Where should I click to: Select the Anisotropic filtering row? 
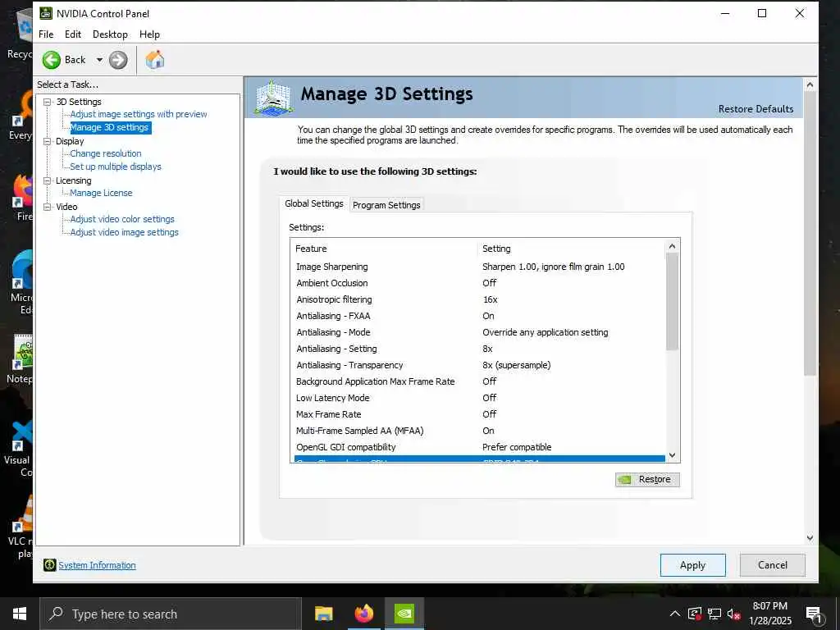point(479,299)
